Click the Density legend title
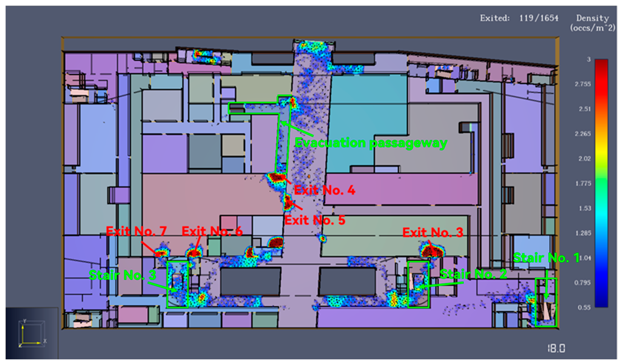 click(x=592, y=23)
